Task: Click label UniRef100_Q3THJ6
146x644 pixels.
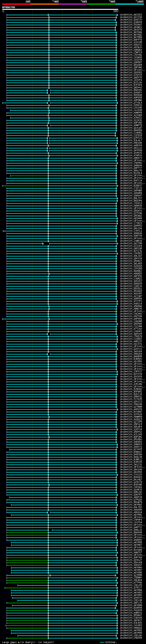Action: 131,414
